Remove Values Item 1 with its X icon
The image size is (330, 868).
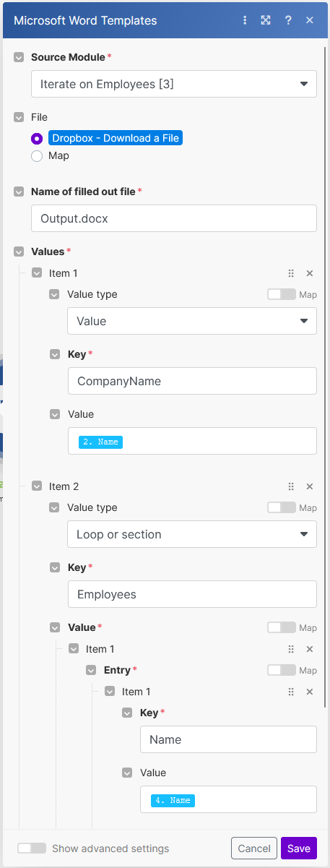pos(310,273)
